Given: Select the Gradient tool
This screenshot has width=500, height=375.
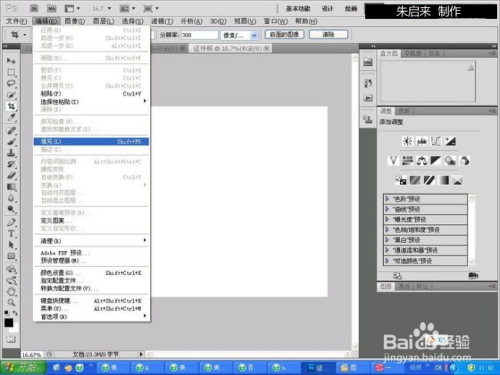Looking at the screenshot, I should tap(11, 187).
